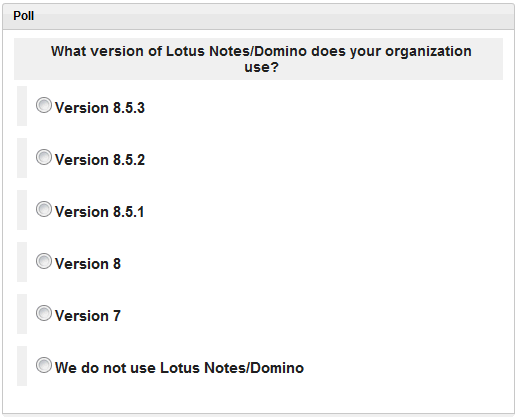Click the "Version 8.5.3" label text

click(x=100, y=108)
